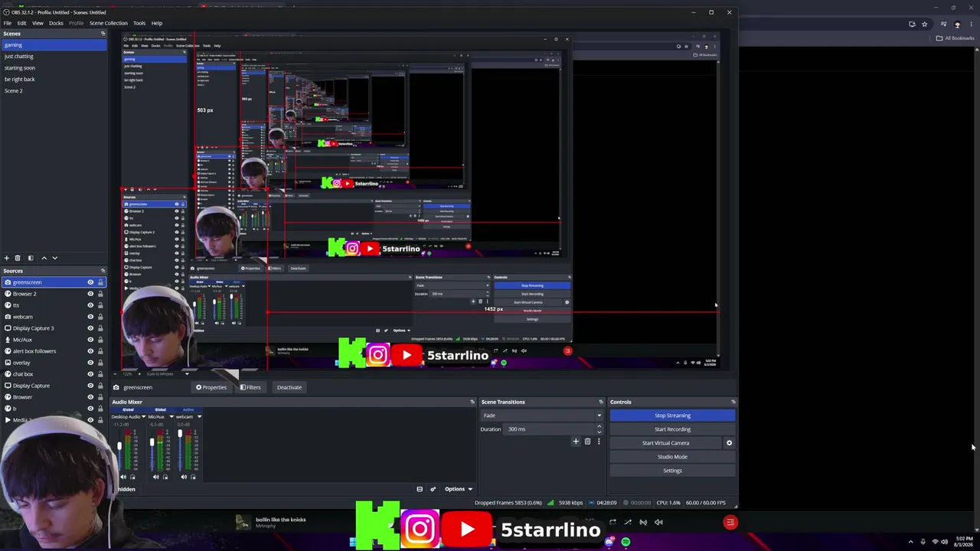Screen dimensions: 980x551
Task: Open the Fade transition dropdown
Action: pos(541,416)
